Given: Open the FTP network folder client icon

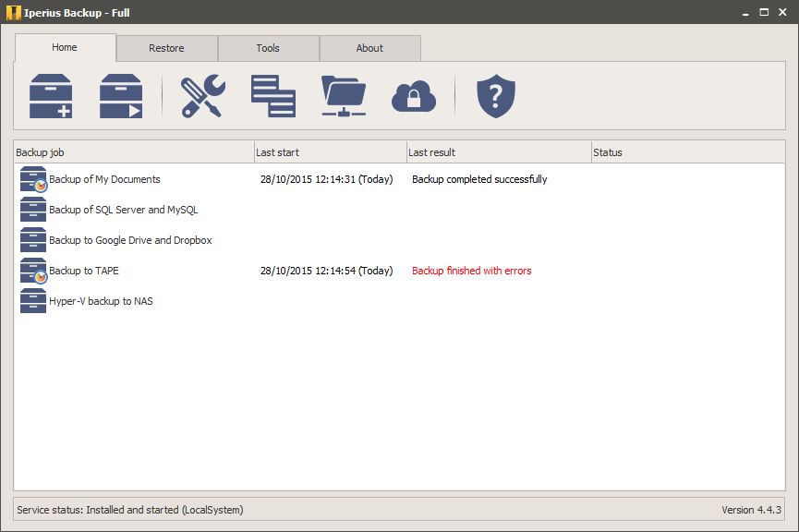Looking at the screenshot, I should [344, 96].
